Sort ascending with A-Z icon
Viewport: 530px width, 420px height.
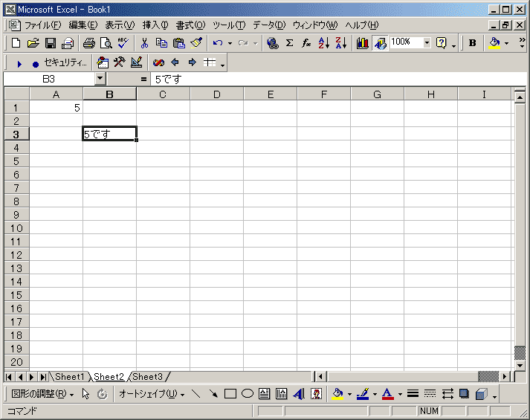[323, 43]
